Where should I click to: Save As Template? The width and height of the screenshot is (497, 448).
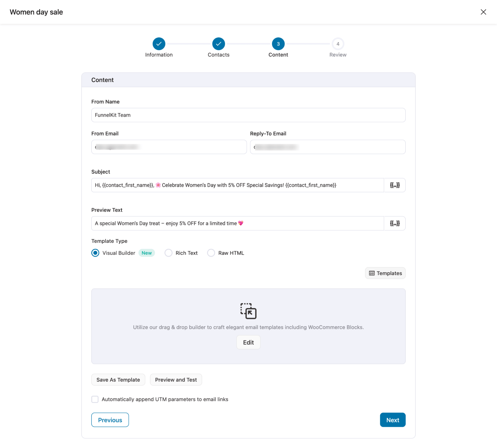tap(118, 380)
